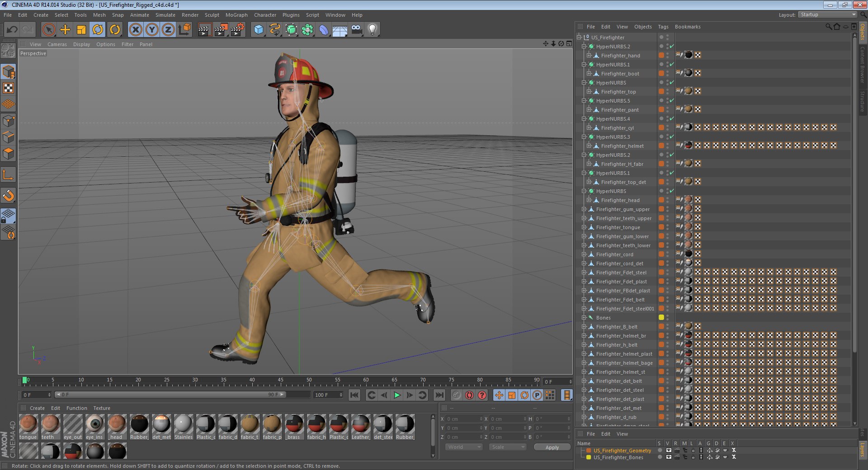
Task: Click Firefighter_helmet layer color swatch
Action: point(661,146)
